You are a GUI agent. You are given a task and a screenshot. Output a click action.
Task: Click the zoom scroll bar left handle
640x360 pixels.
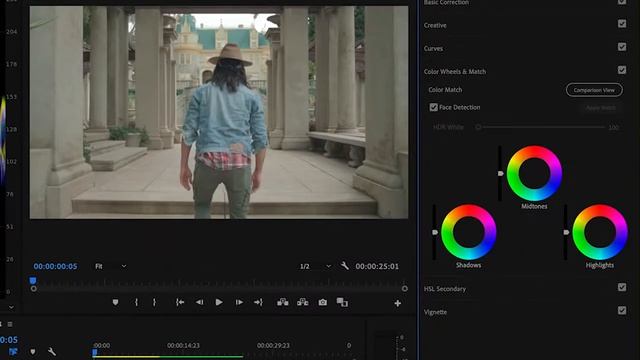pyautogui.click(x=33, y=289)
